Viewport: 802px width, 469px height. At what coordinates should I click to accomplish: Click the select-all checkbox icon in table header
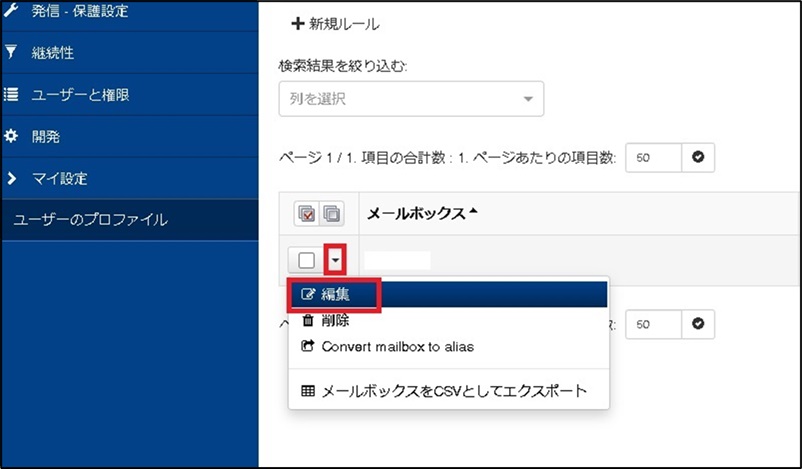[306, 213]
